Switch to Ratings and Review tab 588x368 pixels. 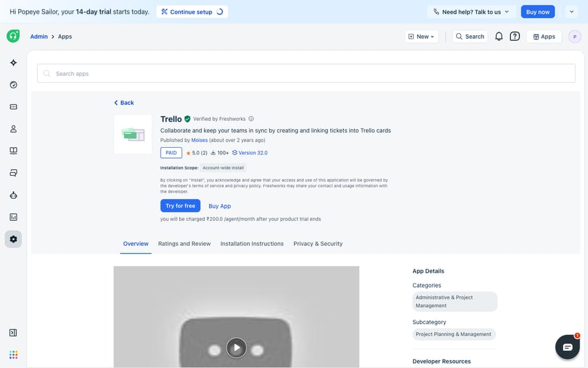[184, 244]
